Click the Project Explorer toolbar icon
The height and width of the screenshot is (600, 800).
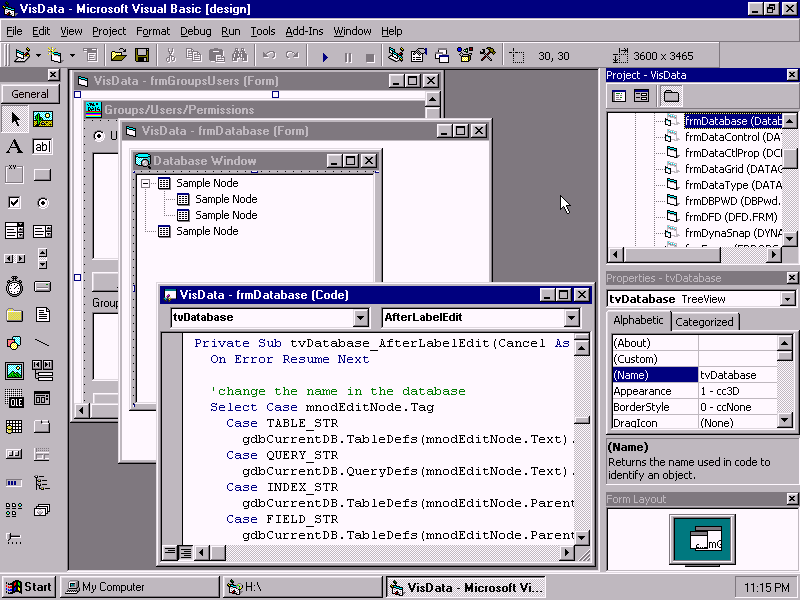395,55
